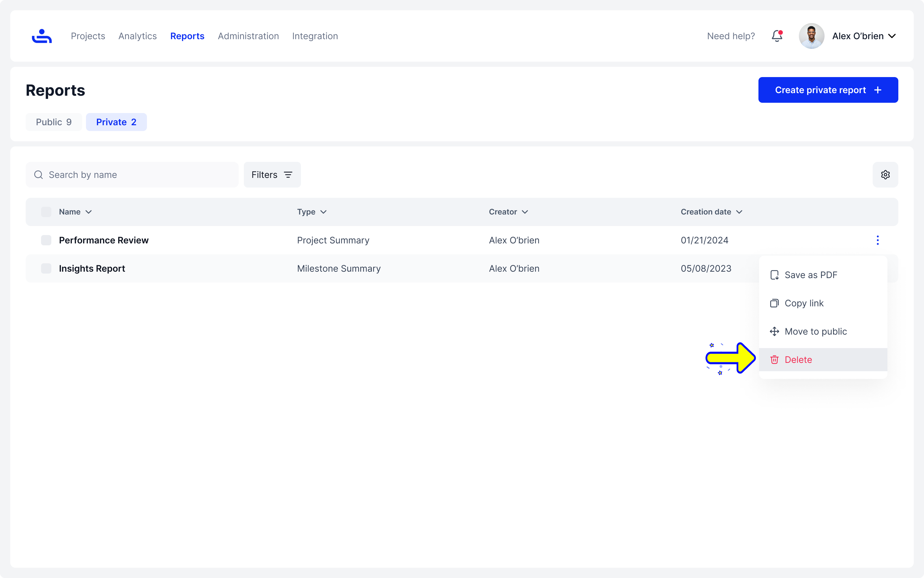This screenshot has height=578, width=924.
Task: Click the Copy link icon
Action: tap(774, 303)
